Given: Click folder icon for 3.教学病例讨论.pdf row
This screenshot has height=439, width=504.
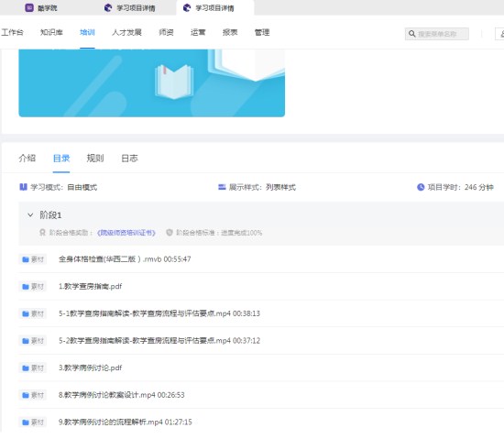Looking at the screenshot, I should [x=26, y=368].
